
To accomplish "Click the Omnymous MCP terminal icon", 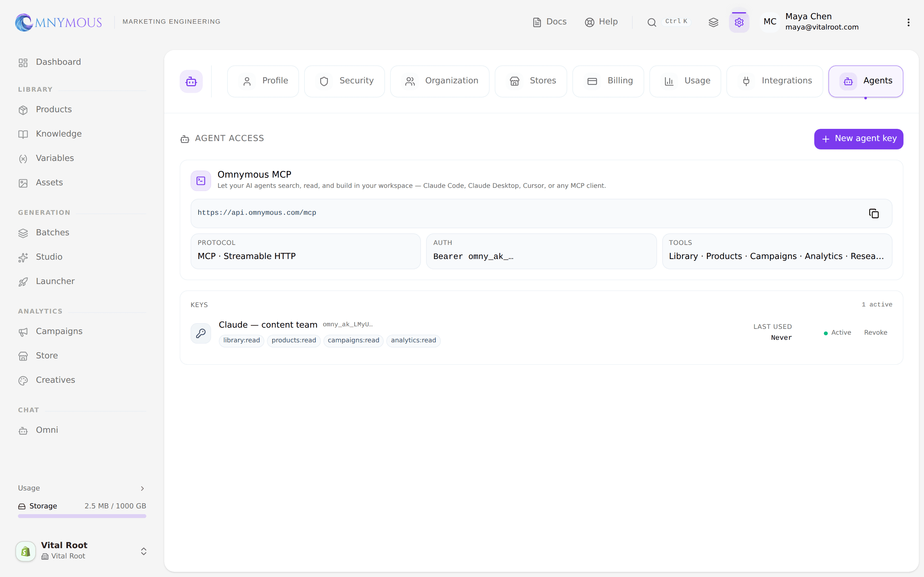I will pos(201,180).
